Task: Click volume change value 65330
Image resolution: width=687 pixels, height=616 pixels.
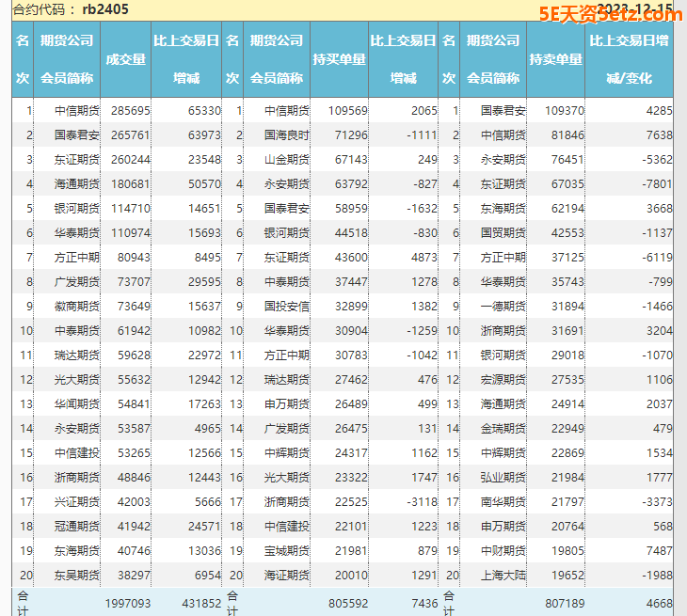Action: tap(204, 111)
